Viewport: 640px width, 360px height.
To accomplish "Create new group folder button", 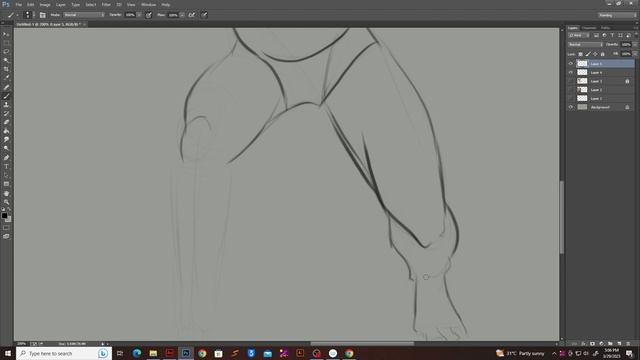I will [x=610, y=344].
